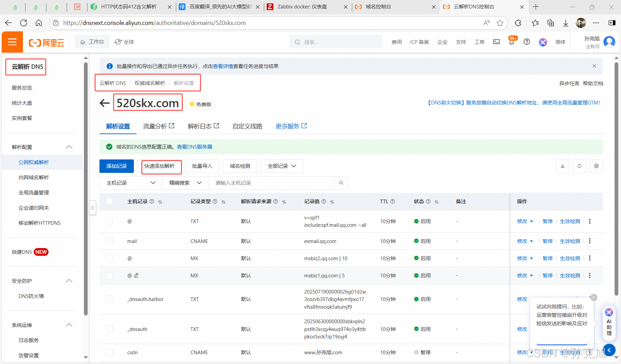Open notifications bell with 99+ badge

pyautogui.click(x=512, y=41)
